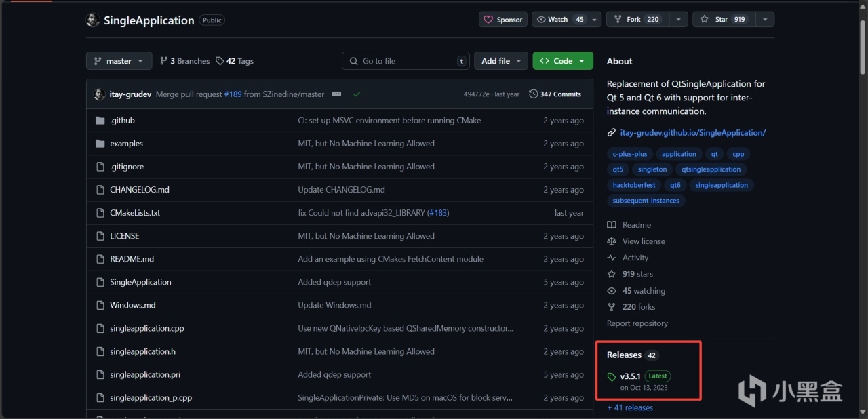The image size is (868, 419).
Task: View the 3 Branches link
Action: coord(184,61)
